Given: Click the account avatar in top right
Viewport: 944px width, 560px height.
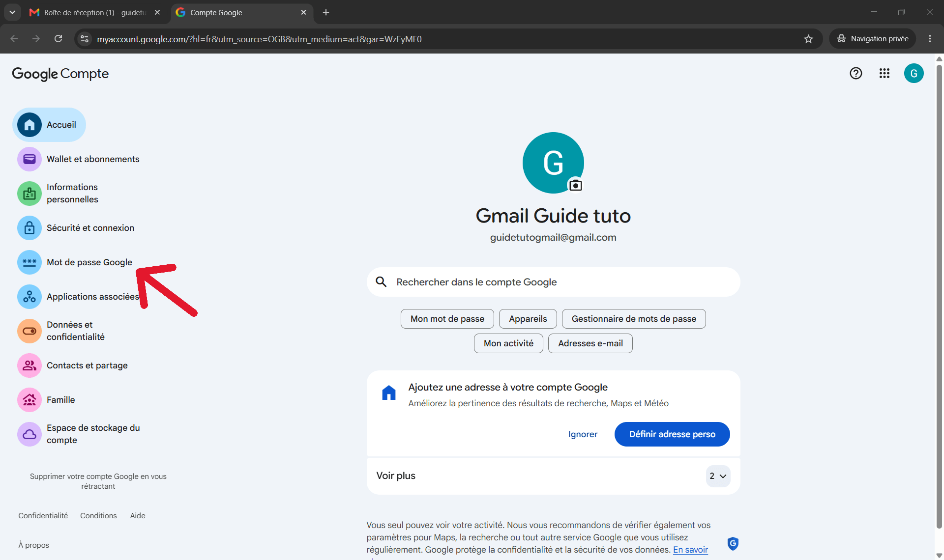Looking at the screenshot, I should point(914,73).
